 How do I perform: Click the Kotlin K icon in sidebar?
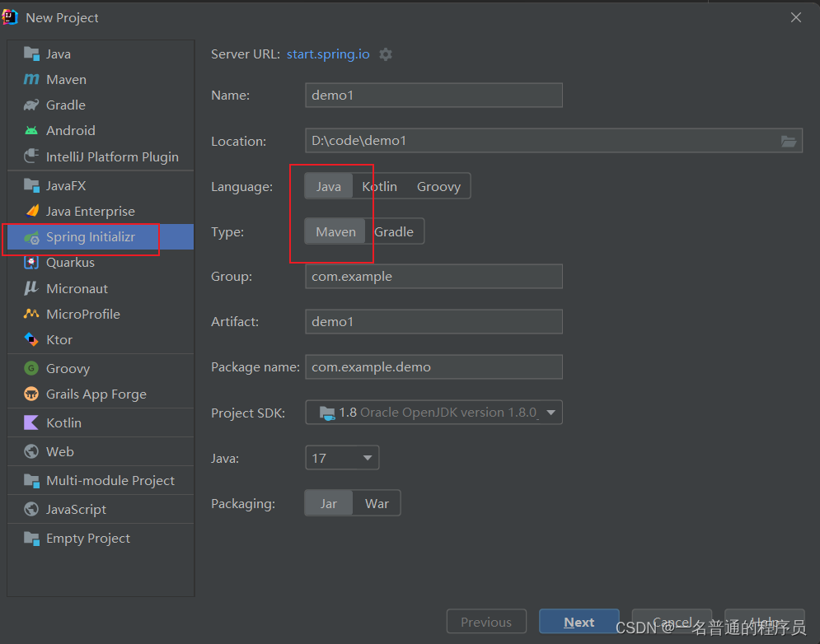click(31, 422)
